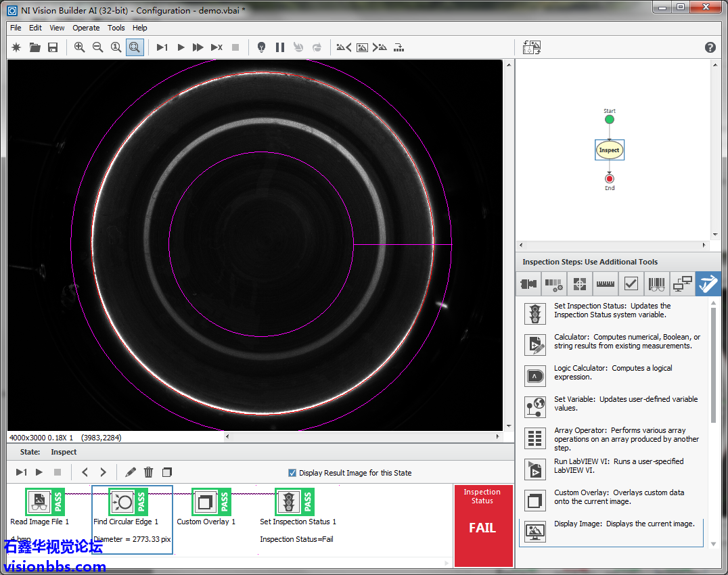Click the tools list scroll-down arrow

pos(713,543)
